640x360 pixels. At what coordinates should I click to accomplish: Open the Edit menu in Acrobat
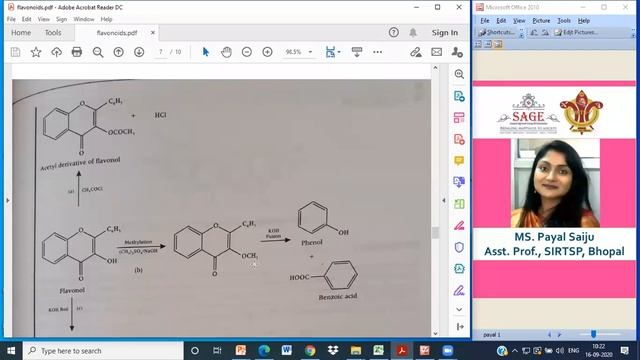click(x=27, y=19)
